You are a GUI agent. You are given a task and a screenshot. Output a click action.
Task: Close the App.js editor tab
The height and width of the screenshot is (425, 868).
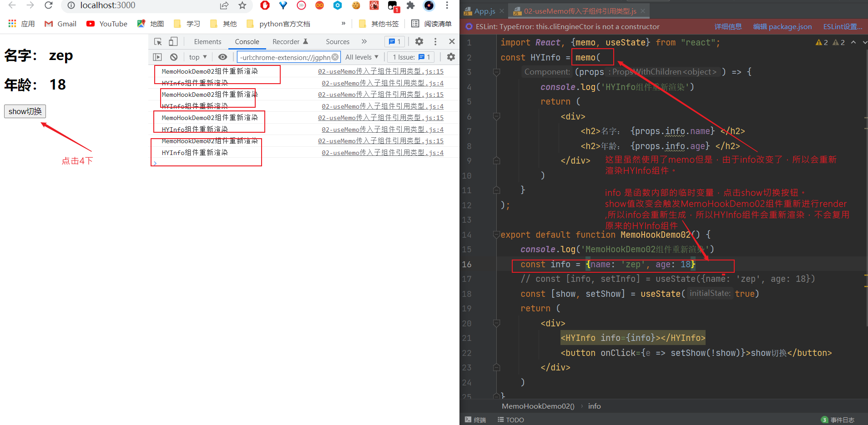[501, 11]
